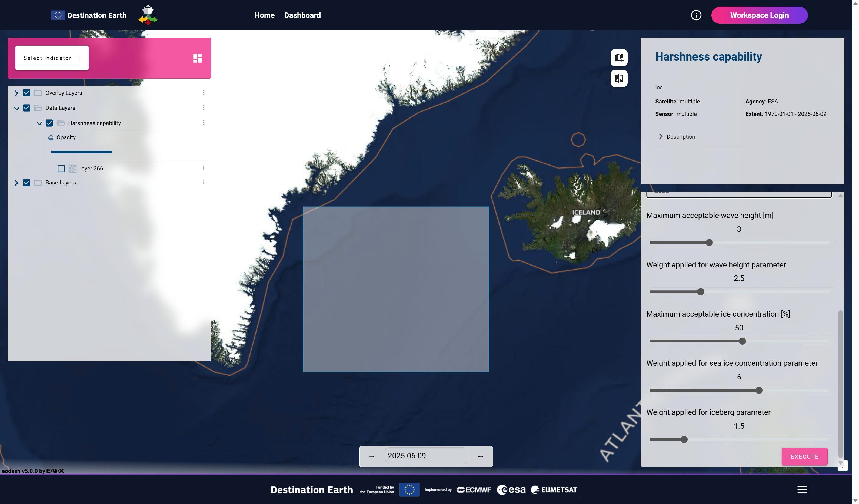Image resolution: width=859 pixels, height=504 pixels.
Task: Open the hamburger menu in the footer
Action: (802, 489)
